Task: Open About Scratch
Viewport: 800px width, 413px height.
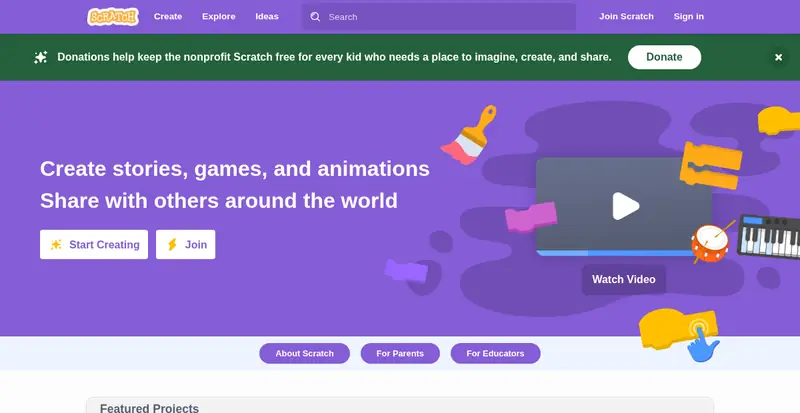Action: (x=305, y=353)
